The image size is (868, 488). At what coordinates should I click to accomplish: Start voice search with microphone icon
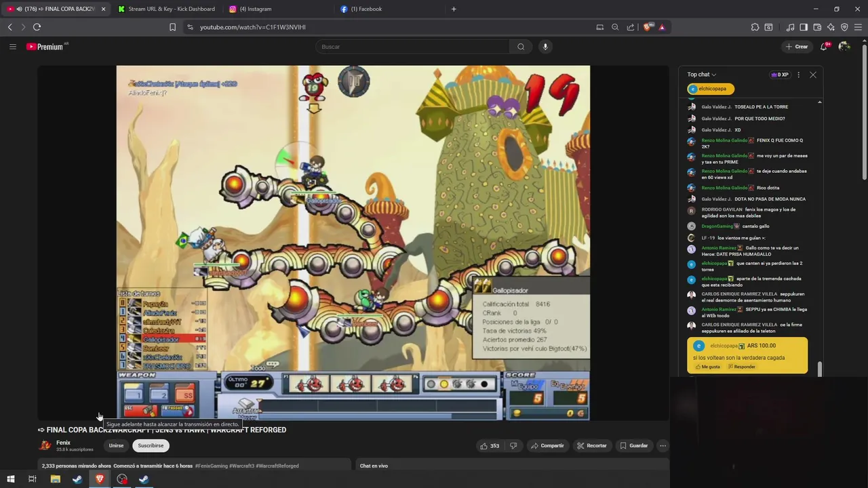[x=545, y=47]
